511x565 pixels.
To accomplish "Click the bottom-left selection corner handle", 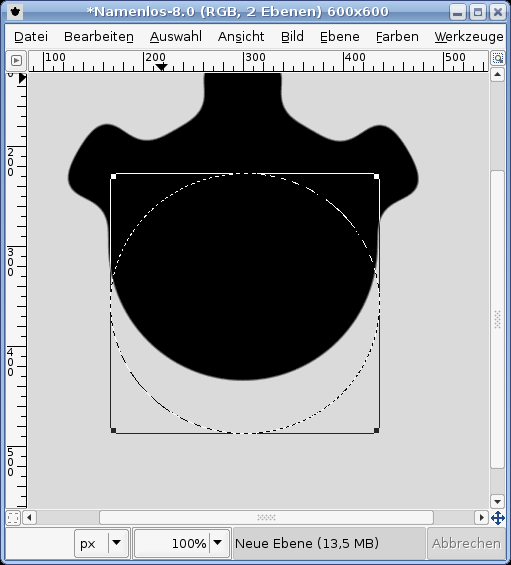I will 113,430.
